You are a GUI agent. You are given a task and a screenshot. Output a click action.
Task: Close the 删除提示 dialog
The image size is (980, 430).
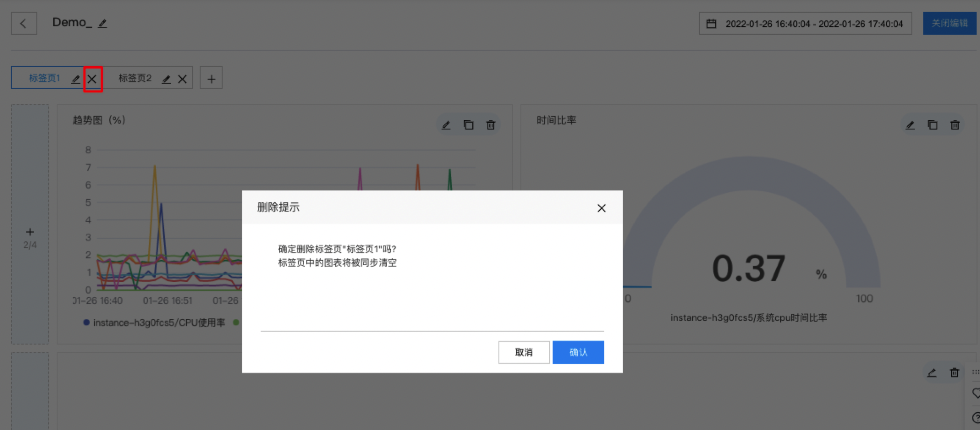click(x=601, y=208)
